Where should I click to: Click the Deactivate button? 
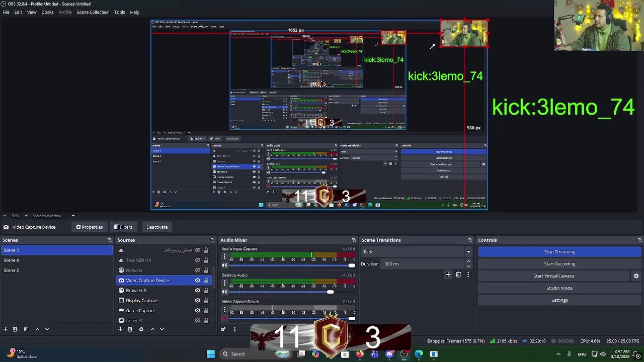tap(157, 227)
